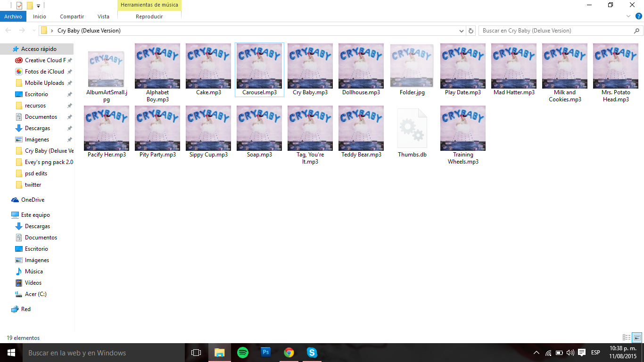Select the Carousel.mp3 file

tap(259, 70)
